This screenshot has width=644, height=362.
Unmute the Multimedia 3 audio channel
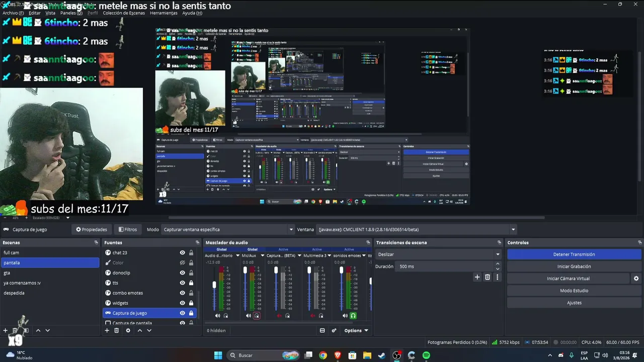(x=313, y=316)
